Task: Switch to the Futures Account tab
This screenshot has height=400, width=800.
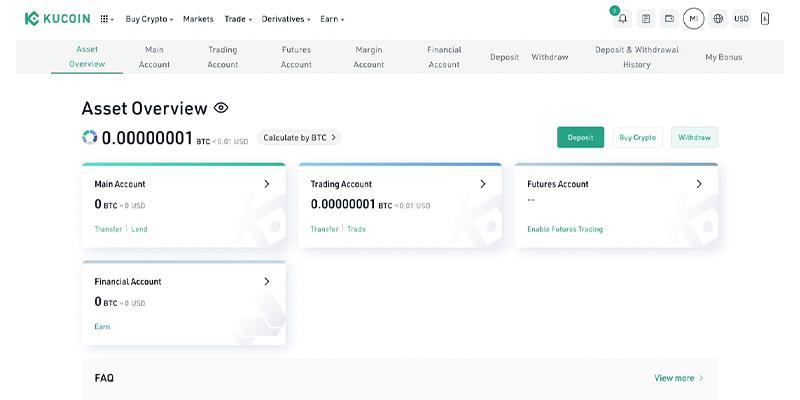Action: point(296,57)
